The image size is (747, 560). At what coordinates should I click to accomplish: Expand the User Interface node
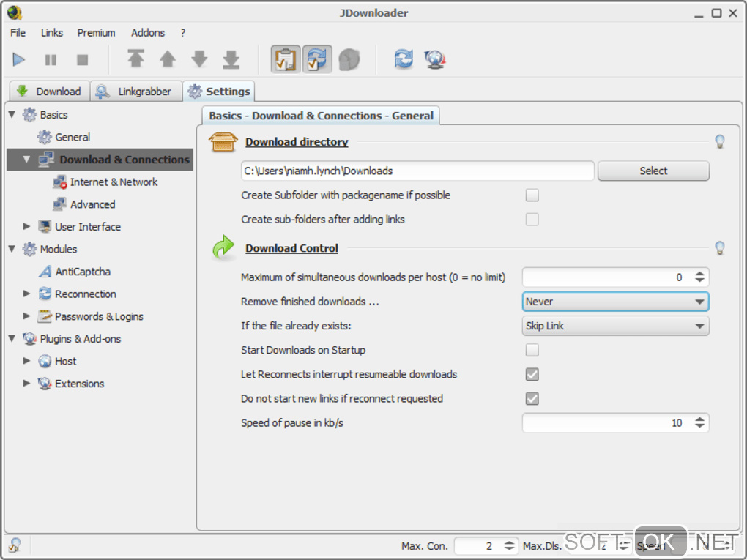coord(26,226)
